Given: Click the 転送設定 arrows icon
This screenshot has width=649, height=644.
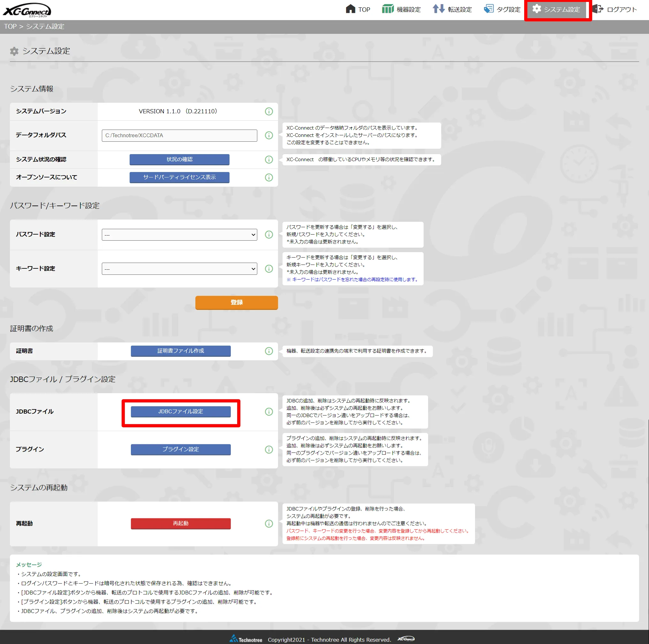Looking at the screenshot, I should 439,9.
